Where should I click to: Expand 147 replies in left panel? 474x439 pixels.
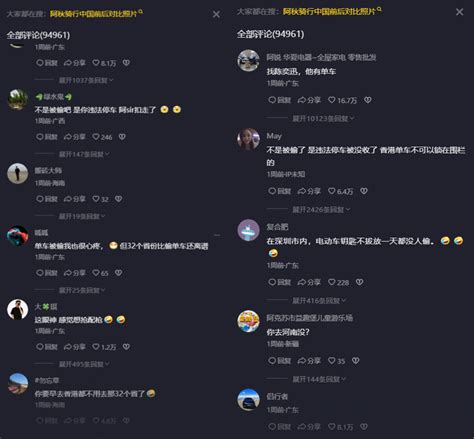84,154
